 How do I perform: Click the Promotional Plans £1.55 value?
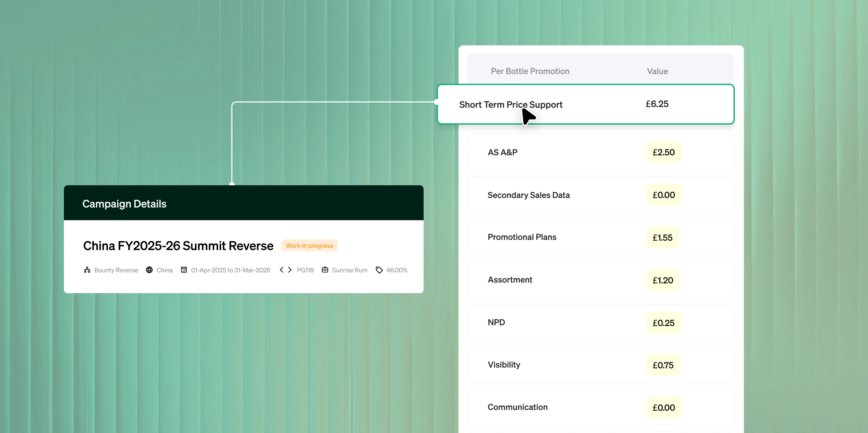[x=662, y=238]
